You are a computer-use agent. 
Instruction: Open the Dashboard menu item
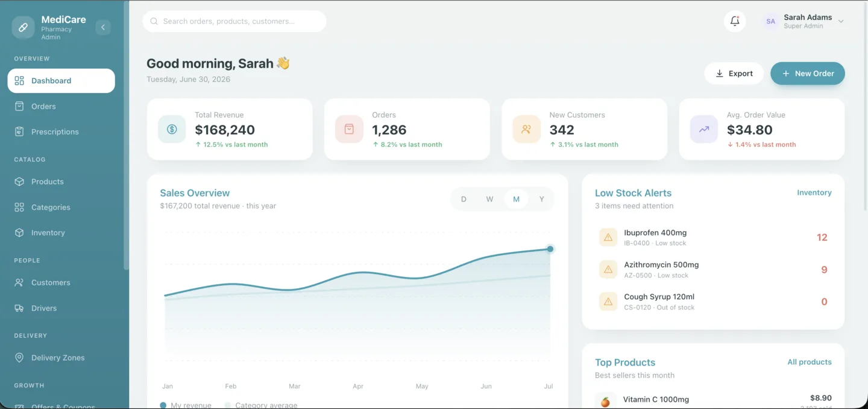[61, 81]
